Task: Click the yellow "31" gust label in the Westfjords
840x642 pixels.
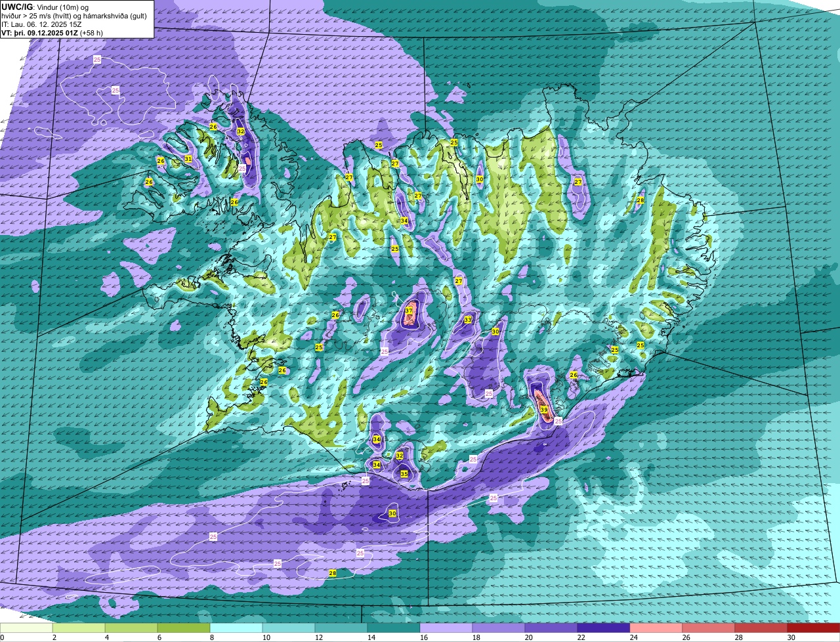Action: pos(188,159)
